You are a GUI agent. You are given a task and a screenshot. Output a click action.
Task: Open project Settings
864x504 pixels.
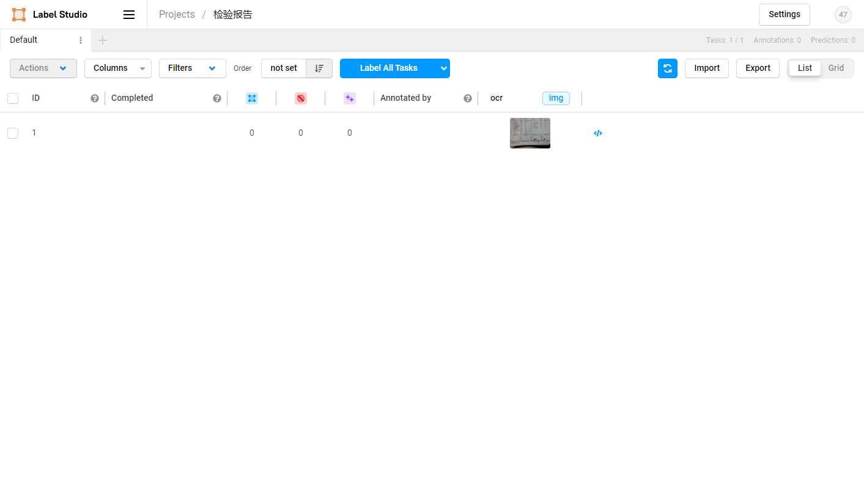[785, 15]
